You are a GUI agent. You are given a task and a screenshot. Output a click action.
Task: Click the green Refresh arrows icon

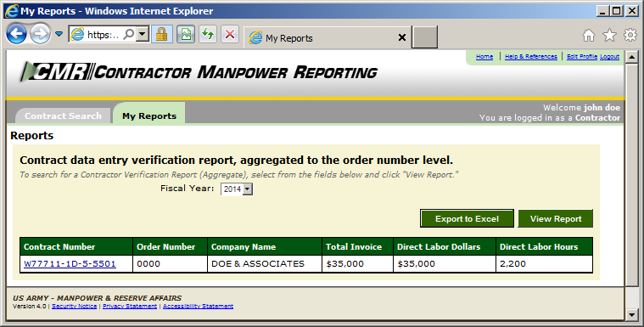pos(208,35)
